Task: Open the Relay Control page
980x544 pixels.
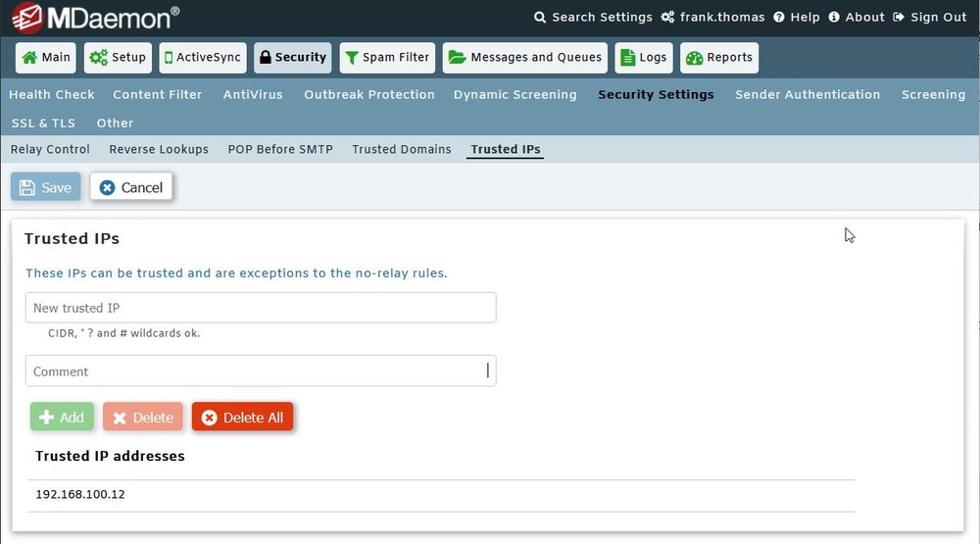Action: click(x=50, y=149)
